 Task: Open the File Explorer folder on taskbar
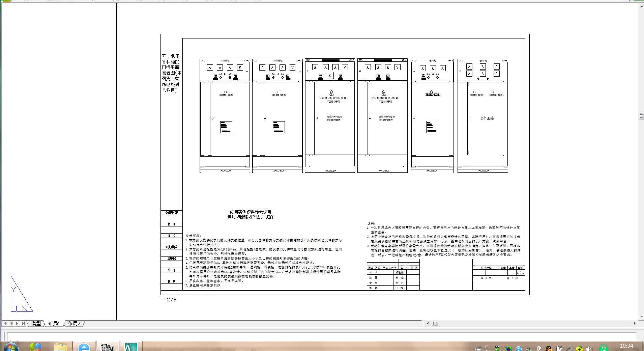tap(60, 347)
